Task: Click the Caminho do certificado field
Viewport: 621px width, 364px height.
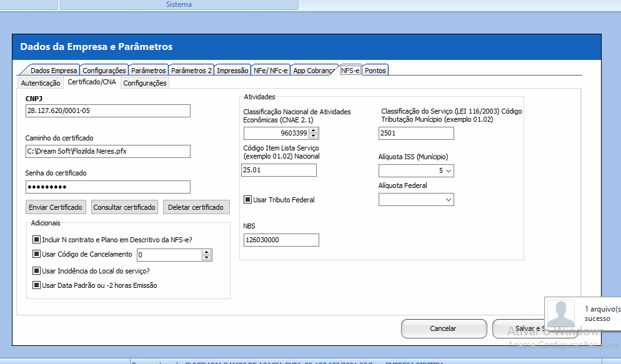Action: (x=107, y=151)
